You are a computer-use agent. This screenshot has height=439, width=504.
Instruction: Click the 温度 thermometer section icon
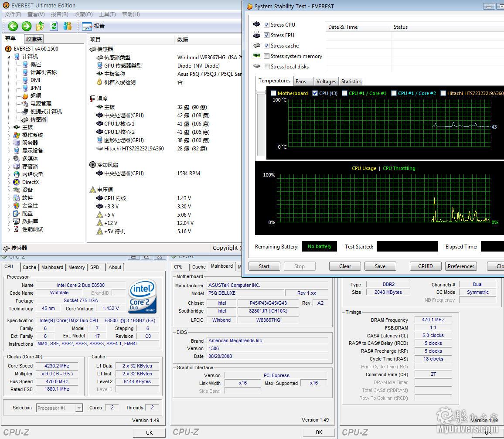click(x=92, y=99)
